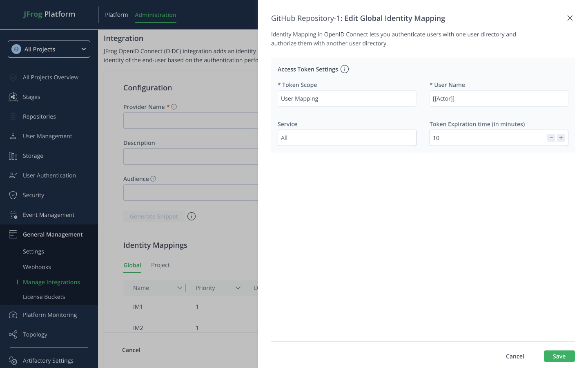Expand the Name column sort chevron

179,288
